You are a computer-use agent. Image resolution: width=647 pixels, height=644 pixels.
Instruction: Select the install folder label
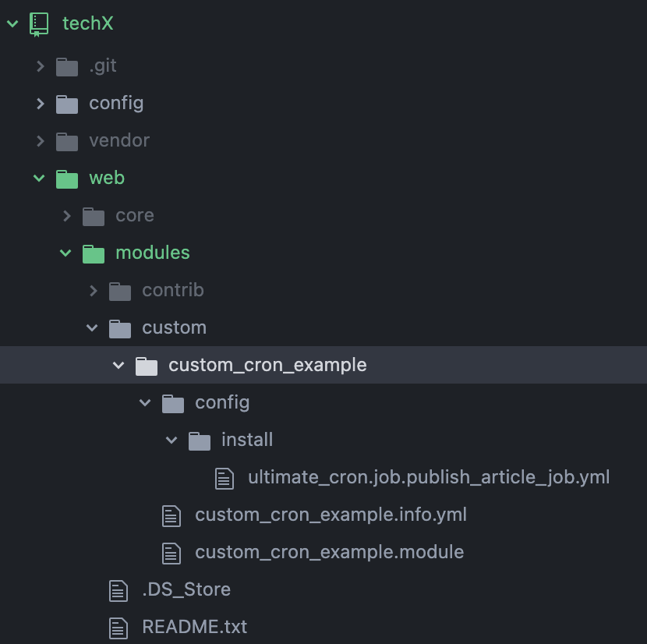247,440
